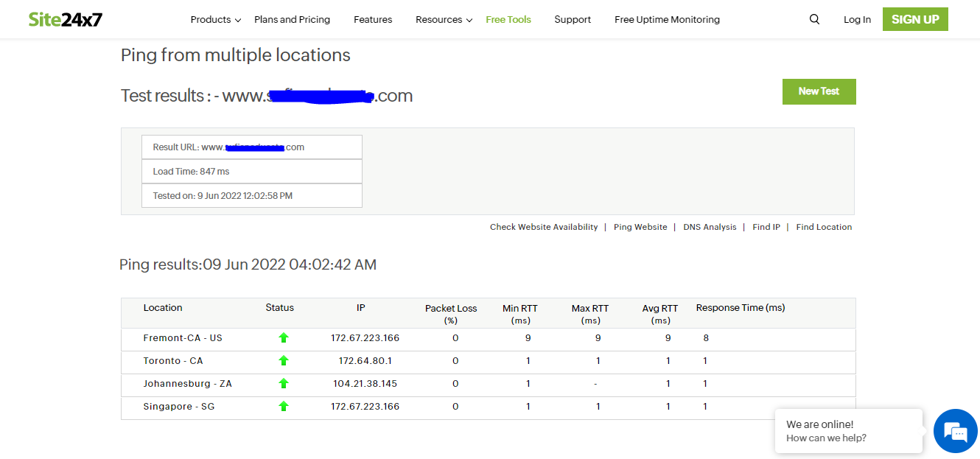Go to Support page
This screenshot has width=980, height=459.
pos(573,20)
